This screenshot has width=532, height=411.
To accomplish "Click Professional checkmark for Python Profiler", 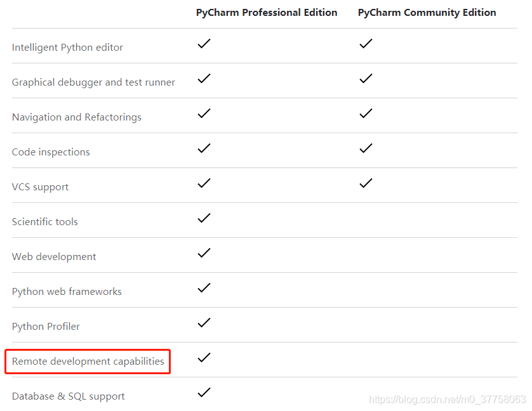I will (204, 323).
